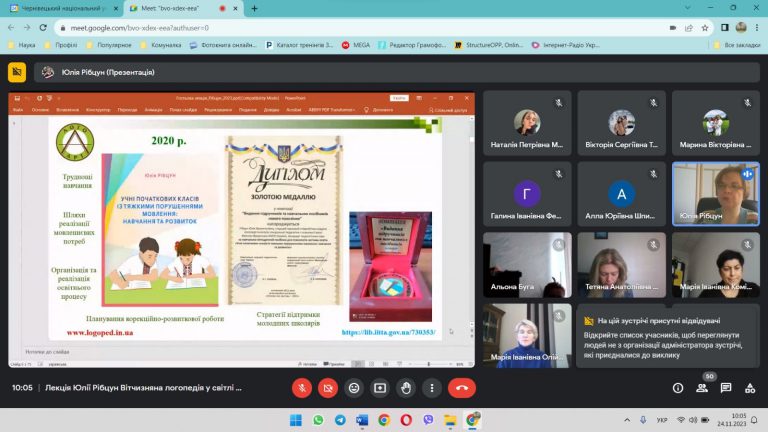768x432 pixels.
Task: Open Windows Start menu
Action: [x=296, y=420]
